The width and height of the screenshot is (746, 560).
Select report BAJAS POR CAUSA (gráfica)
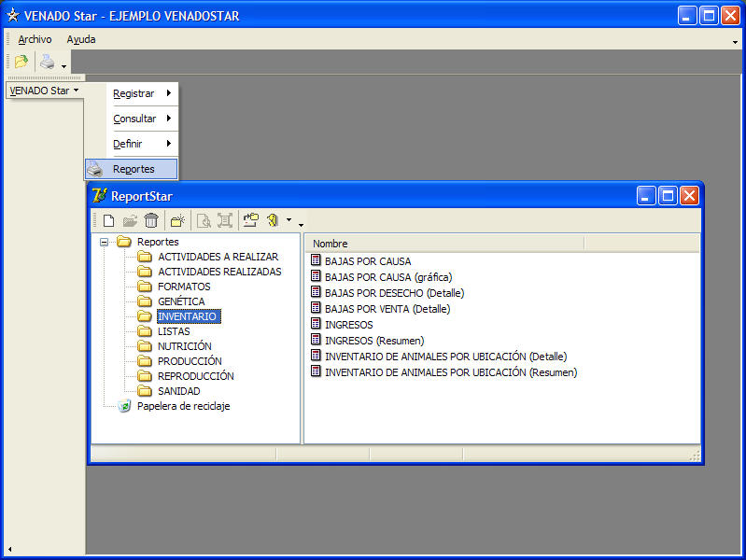tap(388, 277)
